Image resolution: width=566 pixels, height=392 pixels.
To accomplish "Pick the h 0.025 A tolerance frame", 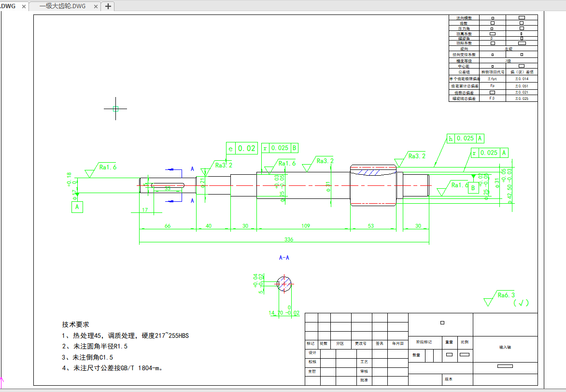I will point(466,139).
